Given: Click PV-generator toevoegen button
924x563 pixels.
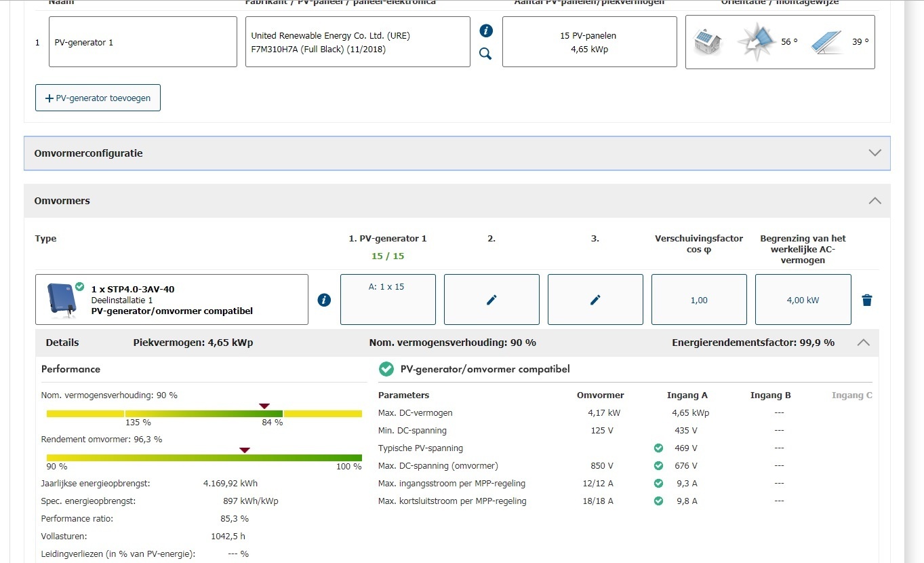Looking at the screenshot, I should tap(98, 98).
